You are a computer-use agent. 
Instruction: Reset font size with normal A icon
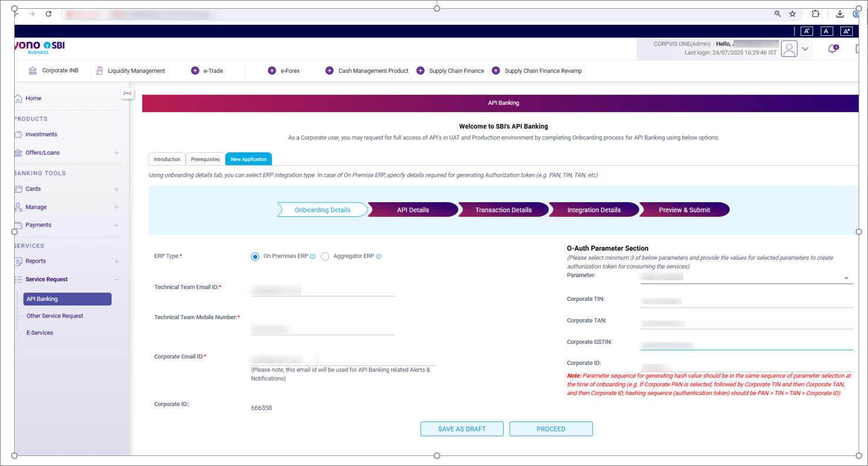827,31
